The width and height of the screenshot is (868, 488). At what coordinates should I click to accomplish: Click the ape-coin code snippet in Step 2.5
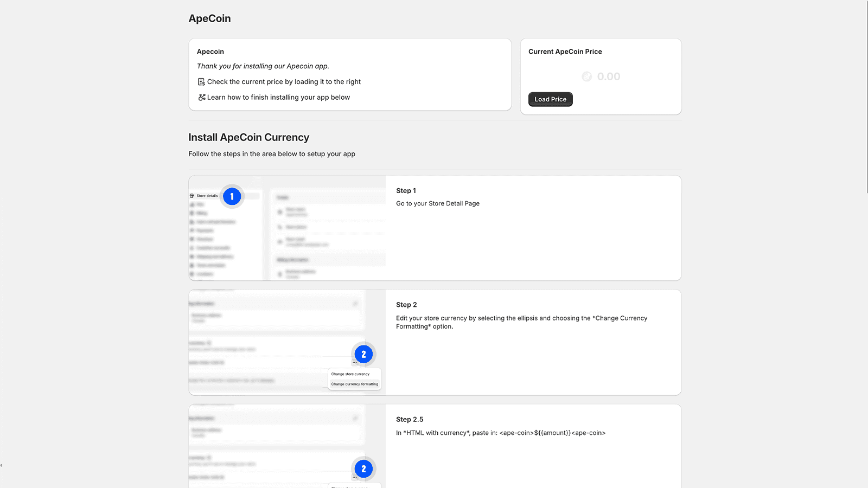tap(552, 433)
